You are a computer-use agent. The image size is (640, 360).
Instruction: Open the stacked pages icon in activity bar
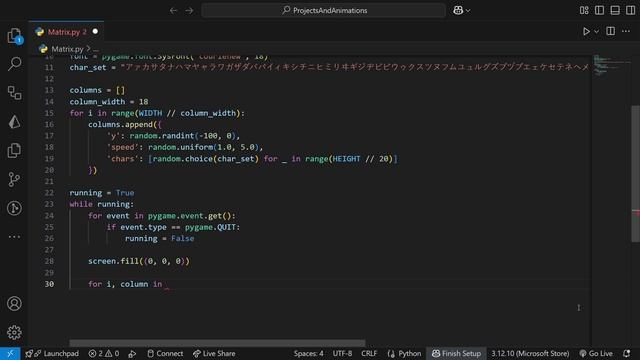pos(14,151)
